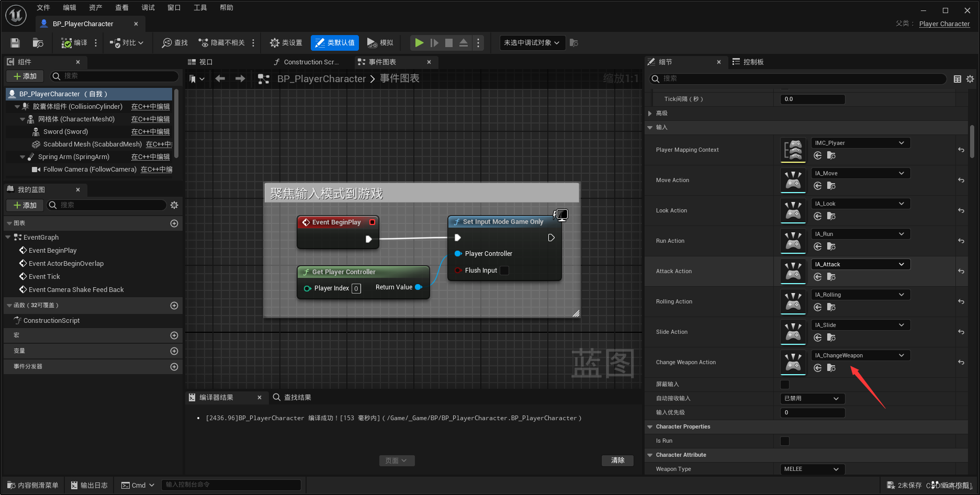The width and height of the screenshot is (980, 495).
Task: Add a new variable with plus icon
Action: coord(174,351)
